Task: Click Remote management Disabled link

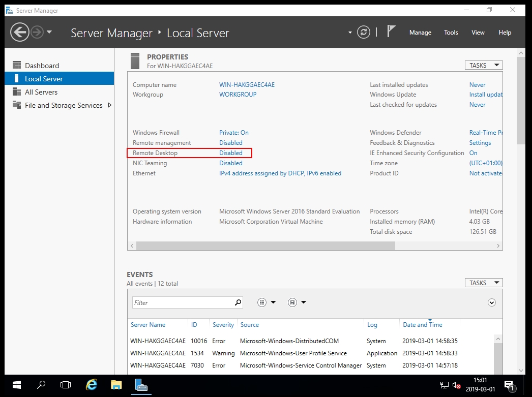Action: click(x=231, y=143)
